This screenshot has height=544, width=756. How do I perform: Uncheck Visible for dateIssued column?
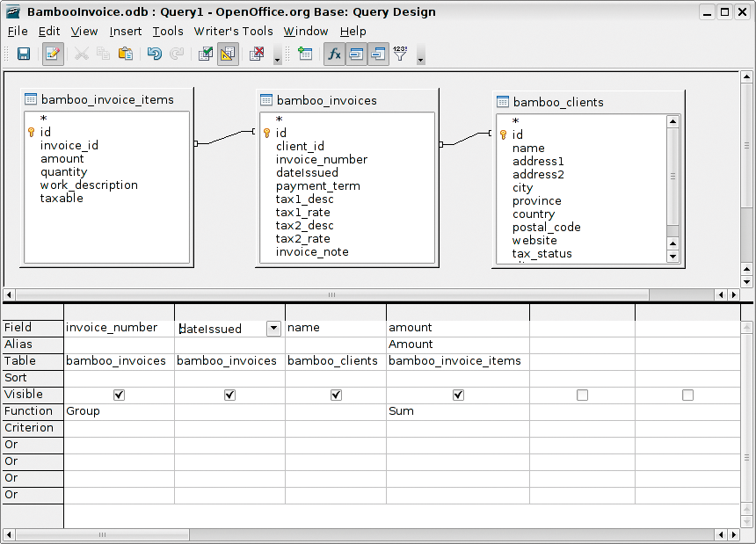coord(230,395)
